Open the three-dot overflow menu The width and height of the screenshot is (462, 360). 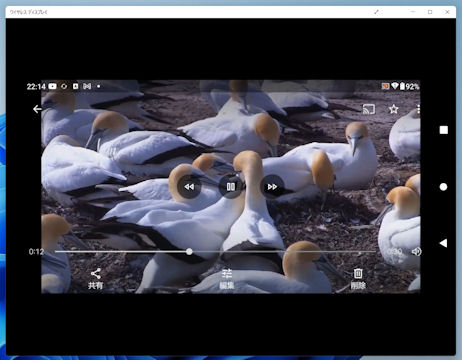click(x=418, y=109)
